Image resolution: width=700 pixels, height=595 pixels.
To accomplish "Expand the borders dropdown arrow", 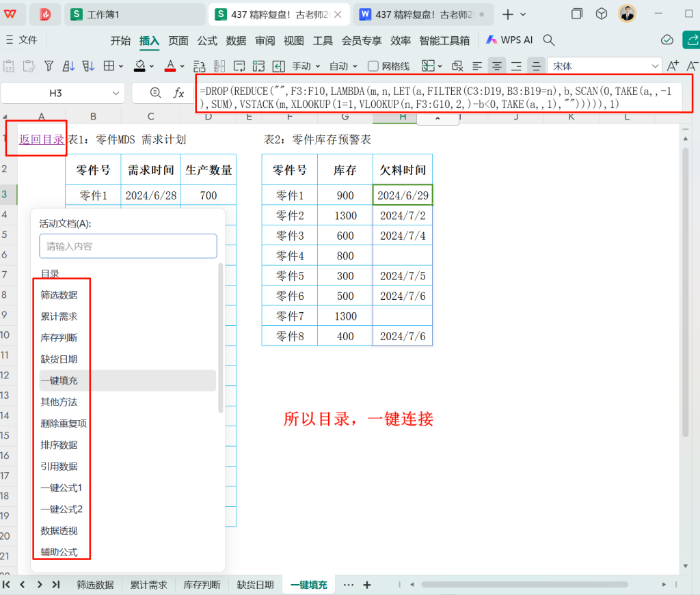I will [x=121, y=66].
